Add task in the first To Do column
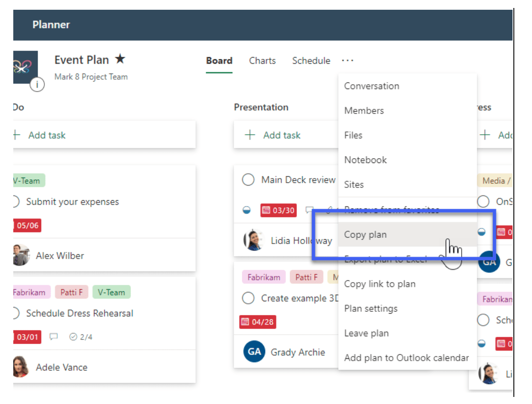The image size is (532, 404). (104, 135)
